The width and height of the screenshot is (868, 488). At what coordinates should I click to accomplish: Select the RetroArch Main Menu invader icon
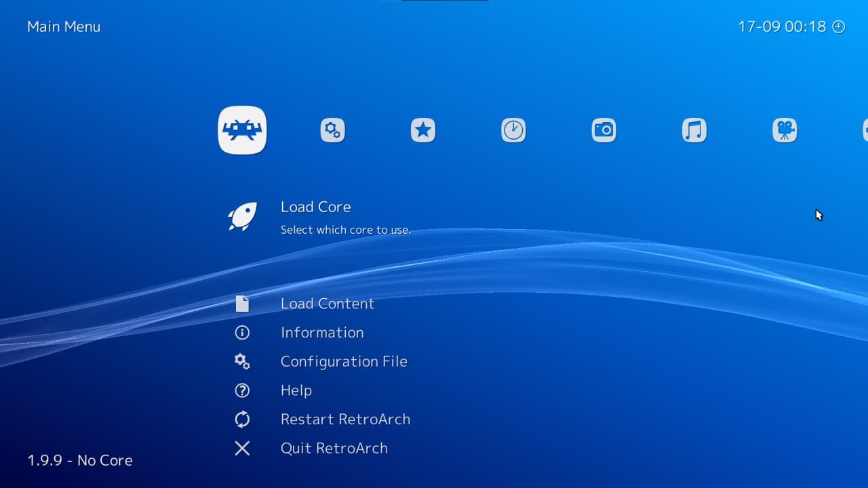coord(242,130)
